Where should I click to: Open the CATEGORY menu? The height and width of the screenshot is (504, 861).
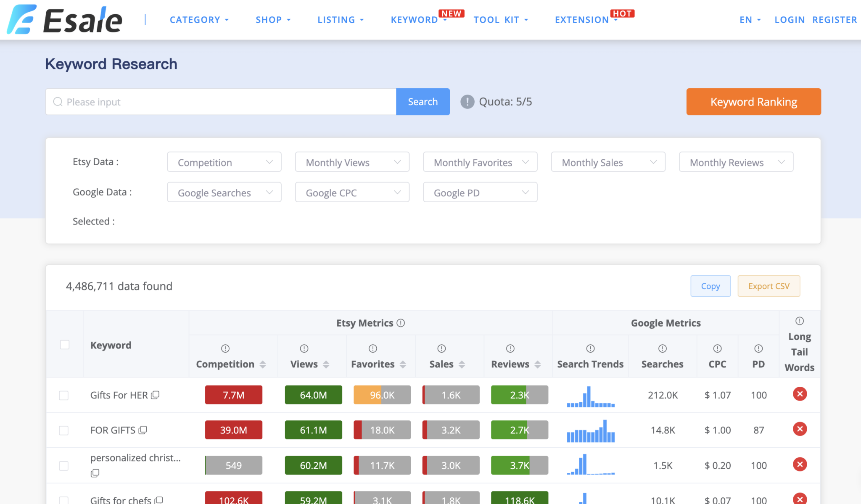tap(199, 20)
